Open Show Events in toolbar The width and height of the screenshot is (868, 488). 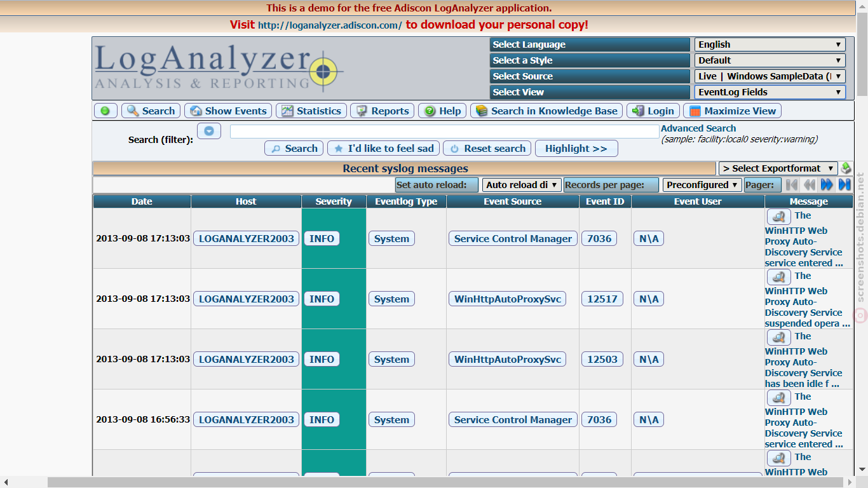click(x=228, y=111)
